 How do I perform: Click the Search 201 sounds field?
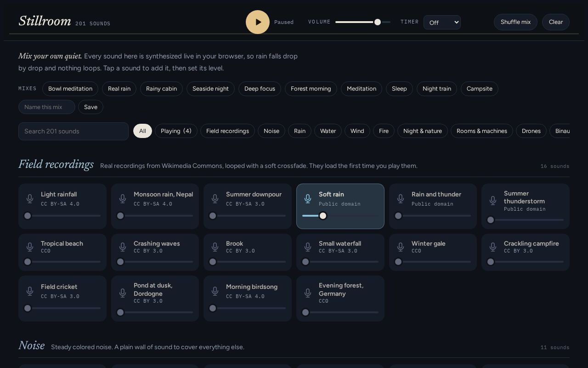pos(73,131)
